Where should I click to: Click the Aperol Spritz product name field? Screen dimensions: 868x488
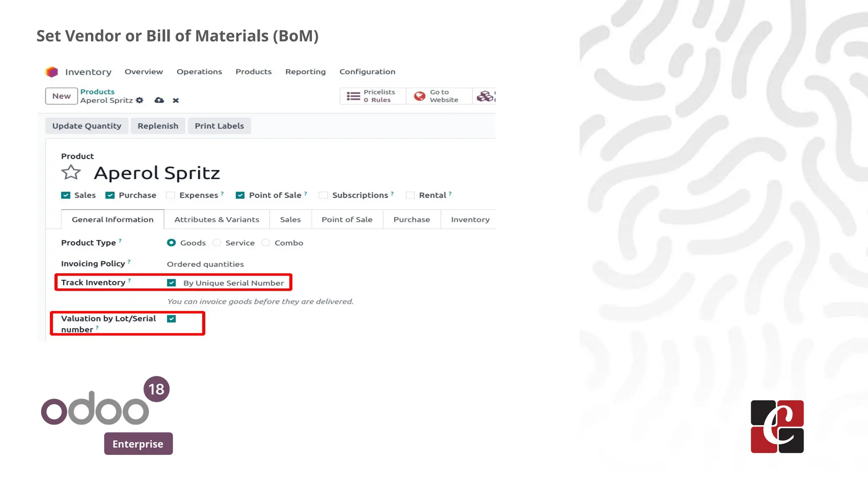[157, 173]
